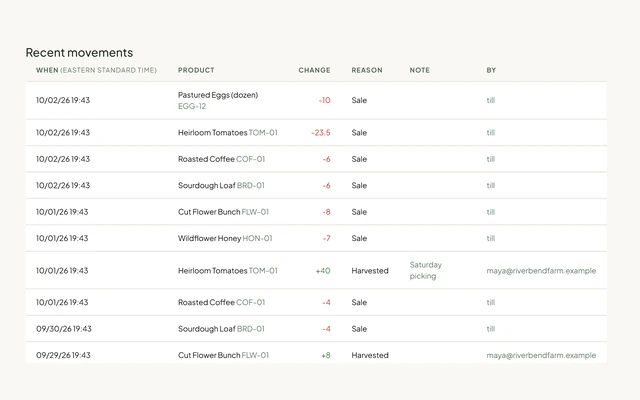Select Roasted Coffee in the -6 sale row
The image size is (640, 400).
(x=206, y=159)
